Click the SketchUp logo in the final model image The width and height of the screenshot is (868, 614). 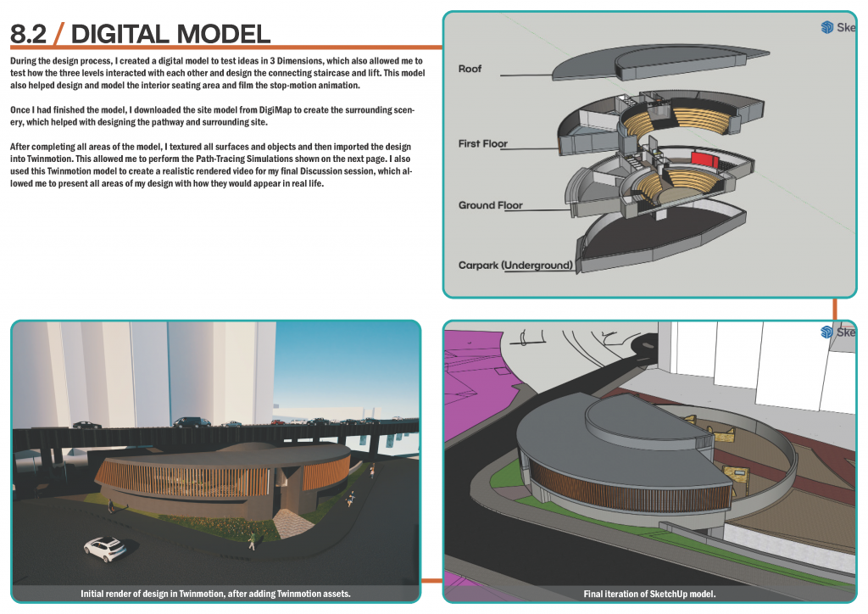tap(827, 332)
